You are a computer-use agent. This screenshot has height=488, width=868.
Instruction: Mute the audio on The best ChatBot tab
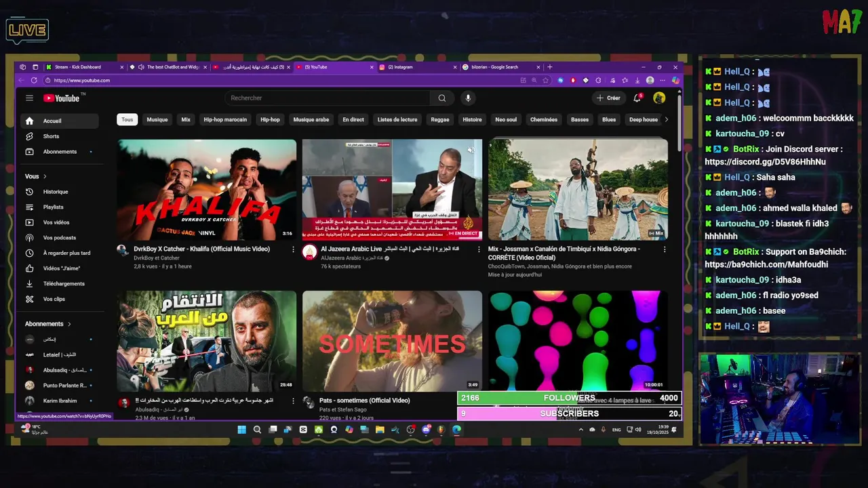click(141, 67)
